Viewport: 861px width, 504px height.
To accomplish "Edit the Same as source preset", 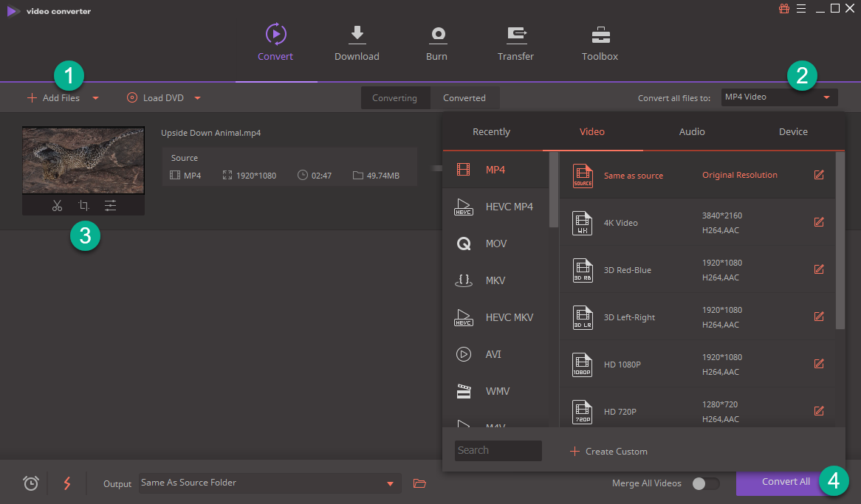I will 819,175.
